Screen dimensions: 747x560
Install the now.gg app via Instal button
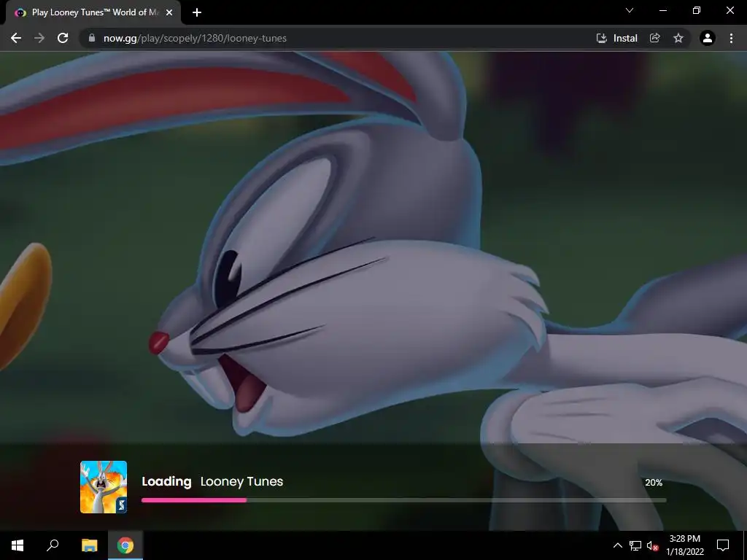[x=617, y=38]
